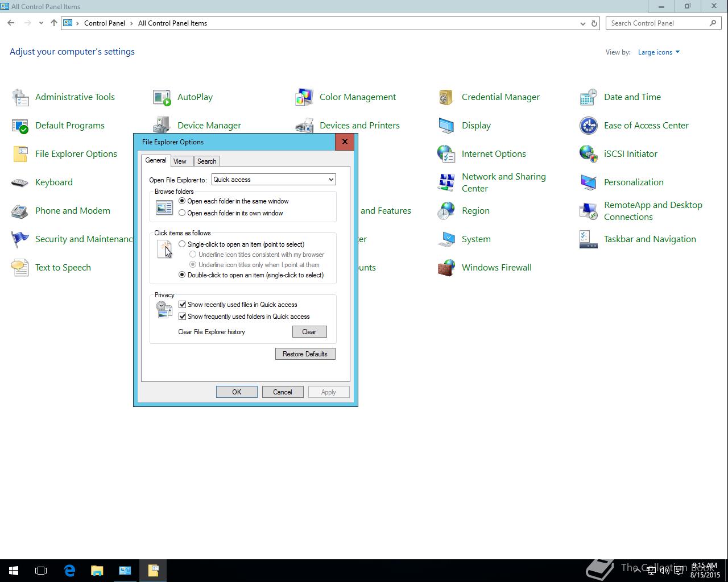Uncheck Show recently used files in Quick access
This screenshot has width=728, height=582.
click(x=183, y=305)
